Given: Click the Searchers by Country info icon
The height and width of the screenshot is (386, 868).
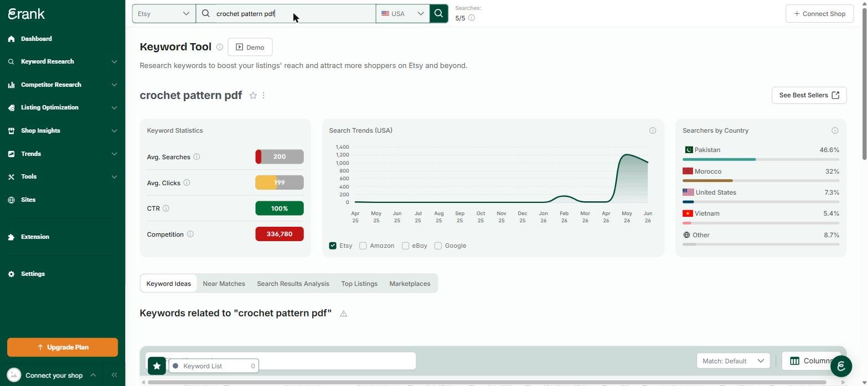Looking at the screenshot, I should point(835,131).
